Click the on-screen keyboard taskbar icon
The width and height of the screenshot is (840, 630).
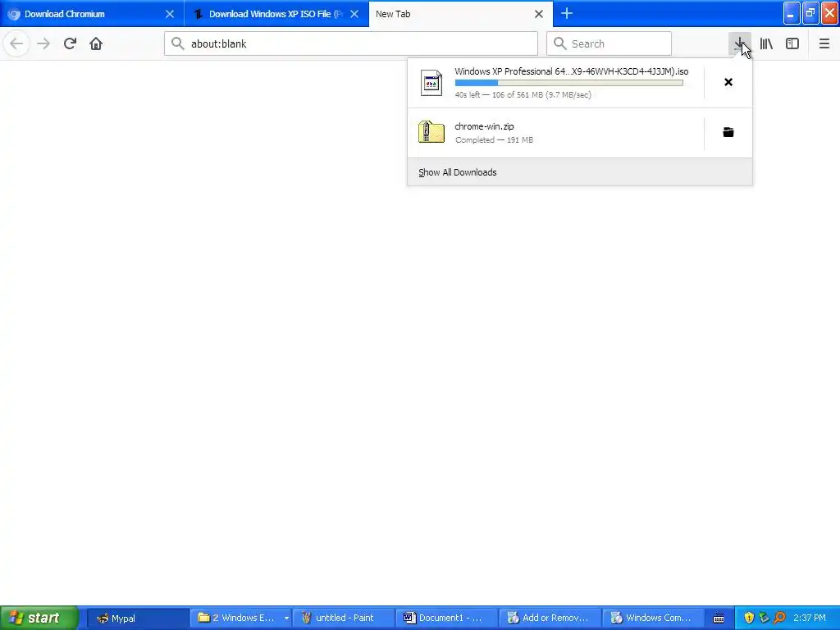719,619
